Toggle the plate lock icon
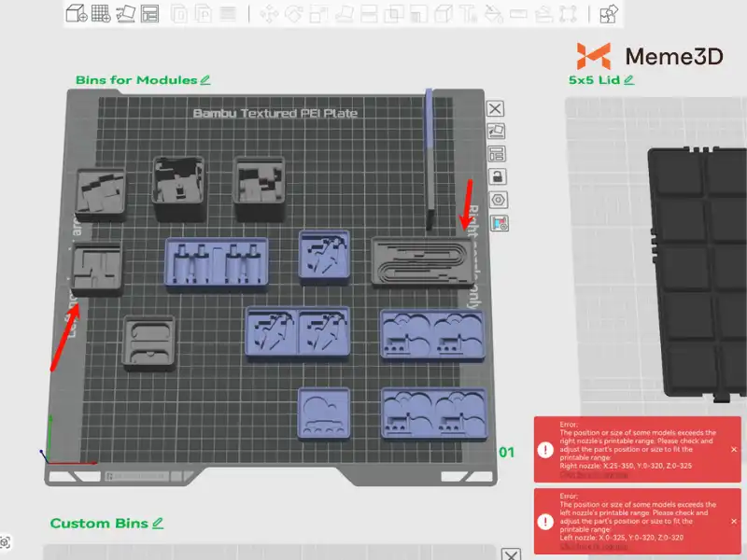Viewport: 747px width, 560px height. pyautogui.click(x=497, y=176)
